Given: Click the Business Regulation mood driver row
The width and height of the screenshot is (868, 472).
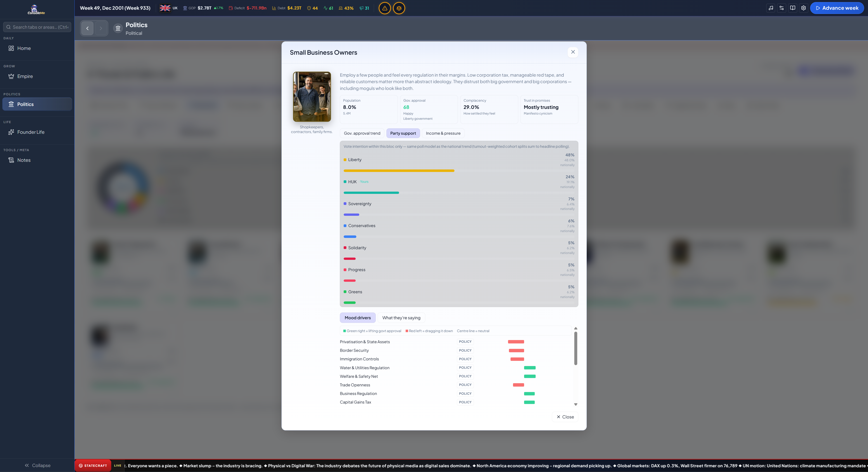Looking at the screenshot, I should (x=456, y=394).
